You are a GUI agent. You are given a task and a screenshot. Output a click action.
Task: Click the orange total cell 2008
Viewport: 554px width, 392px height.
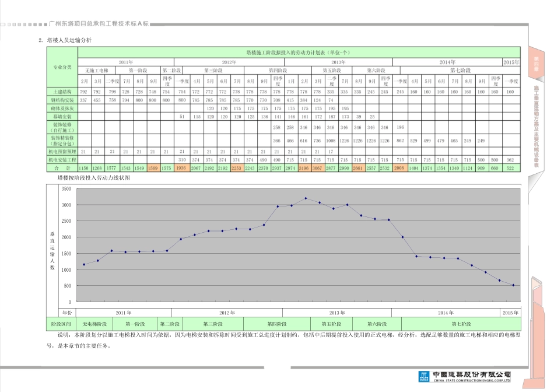[399, 168]
